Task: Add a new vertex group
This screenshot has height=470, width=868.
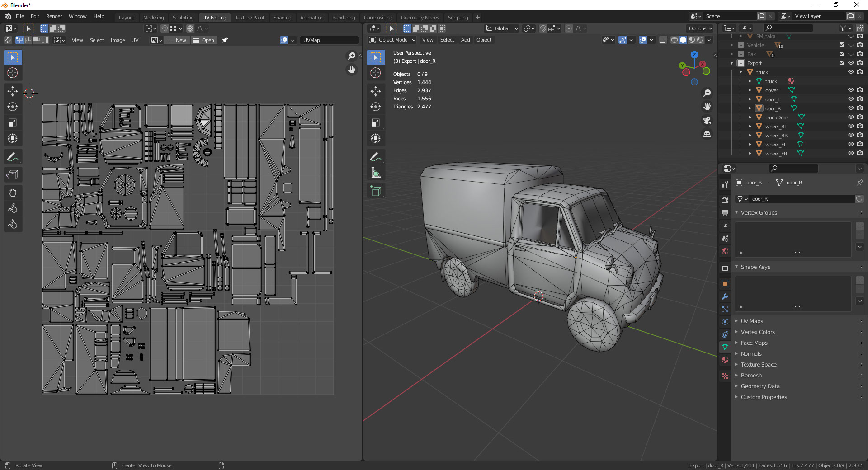Action: point(860,226)
